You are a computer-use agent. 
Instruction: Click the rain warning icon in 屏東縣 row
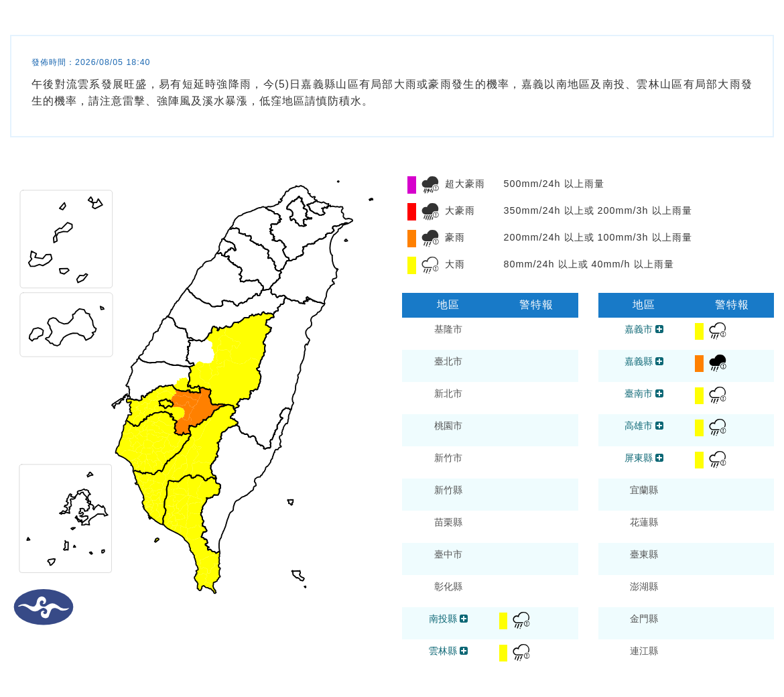click(x=718, y=459)
